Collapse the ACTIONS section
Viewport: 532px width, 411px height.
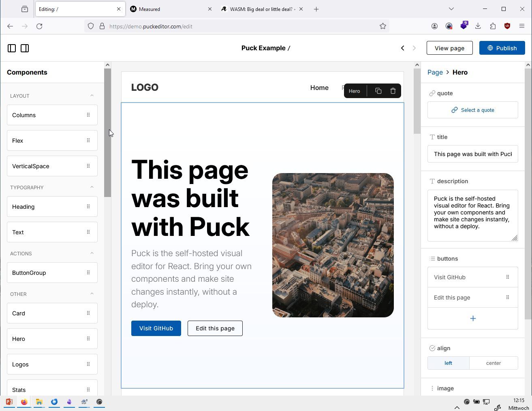pos(92,253)
